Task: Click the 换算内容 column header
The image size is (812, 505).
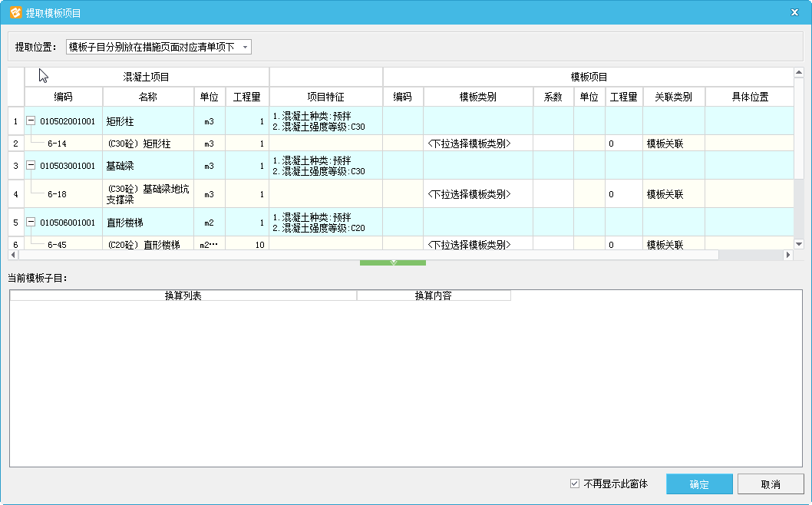Action: pos(433,295)
